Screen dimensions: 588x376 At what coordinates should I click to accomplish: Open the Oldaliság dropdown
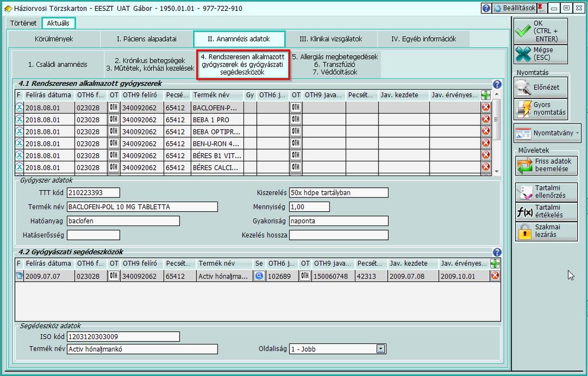[380, 349]
